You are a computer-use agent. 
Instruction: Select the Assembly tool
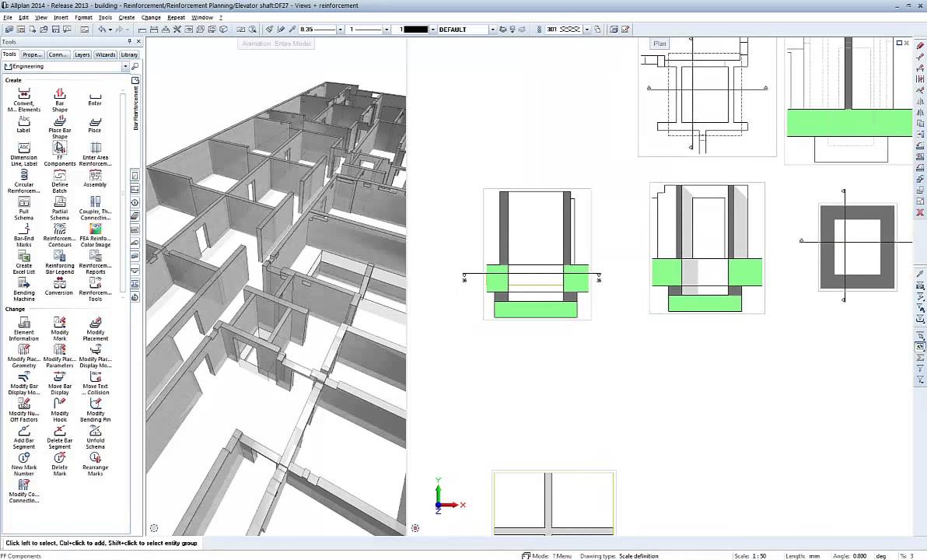pos(95,179)
